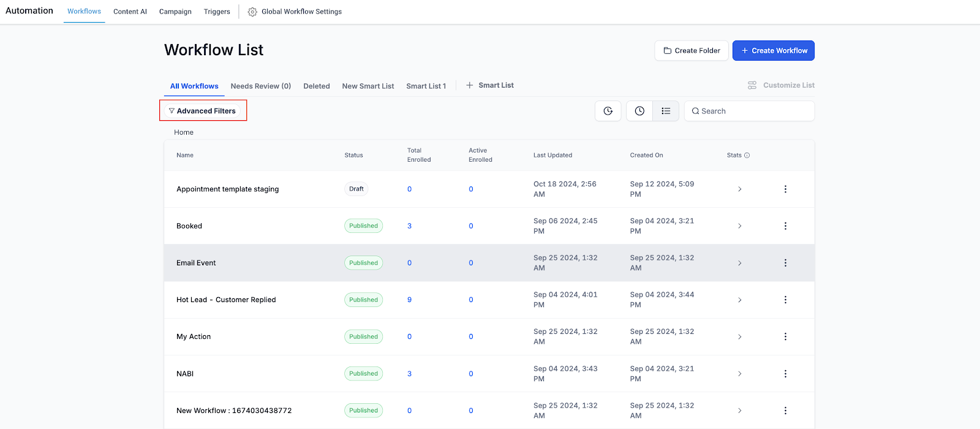Click the Create Folder button

(x=692, y=51)
